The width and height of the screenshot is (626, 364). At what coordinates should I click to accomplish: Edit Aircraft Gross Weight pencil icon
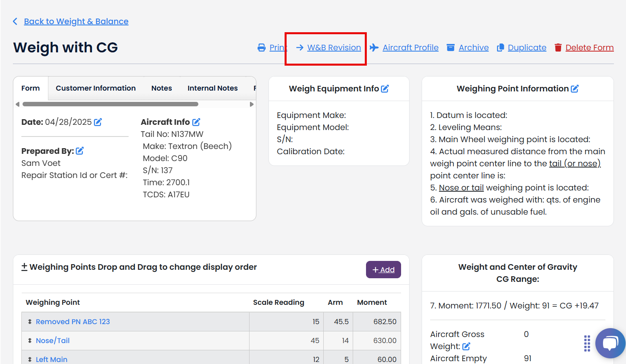[466, 346]
